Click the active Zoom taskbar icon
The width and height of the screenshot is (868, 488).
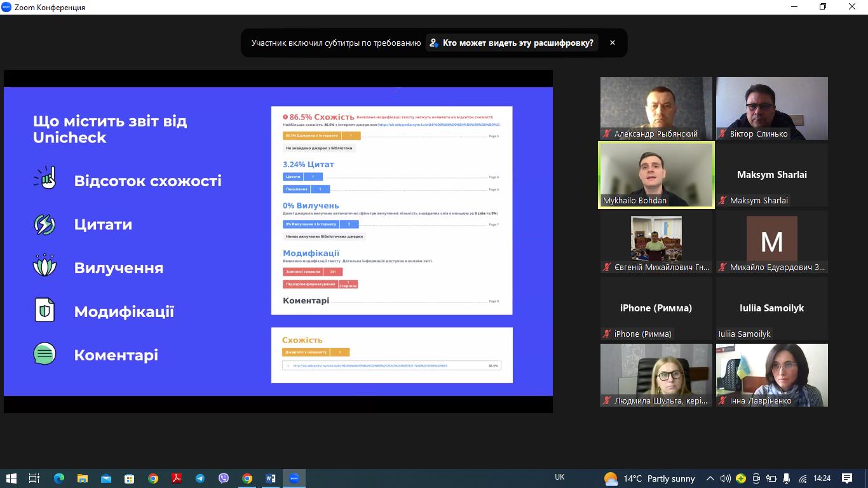click(294, 478)
